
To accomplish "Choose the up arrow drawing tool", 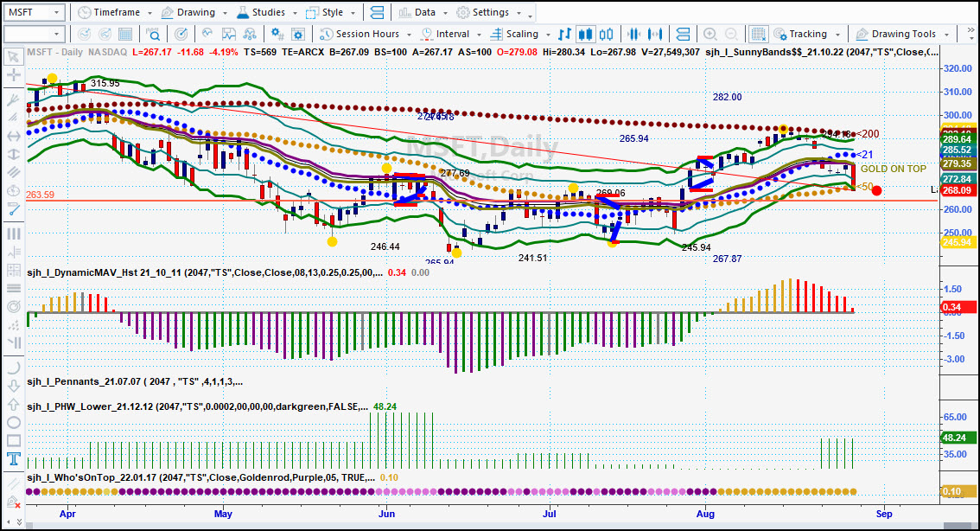I will tap(12, 404).
